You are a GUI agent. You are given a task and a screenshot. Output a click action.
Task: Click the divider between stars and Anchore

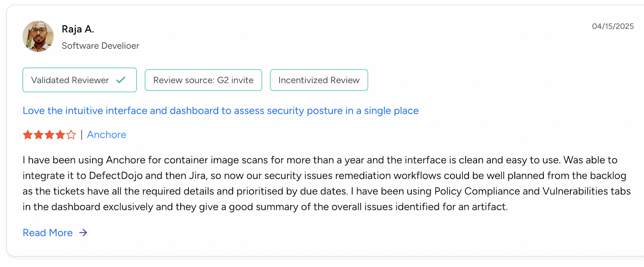(81, 135)
